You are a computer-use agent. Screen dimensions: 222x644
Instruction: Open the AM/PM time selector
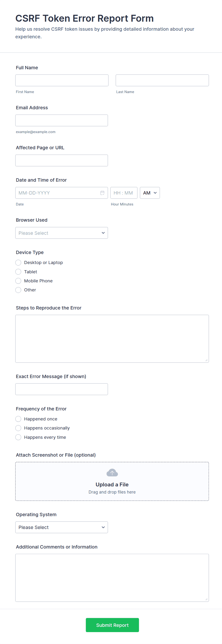150,193
